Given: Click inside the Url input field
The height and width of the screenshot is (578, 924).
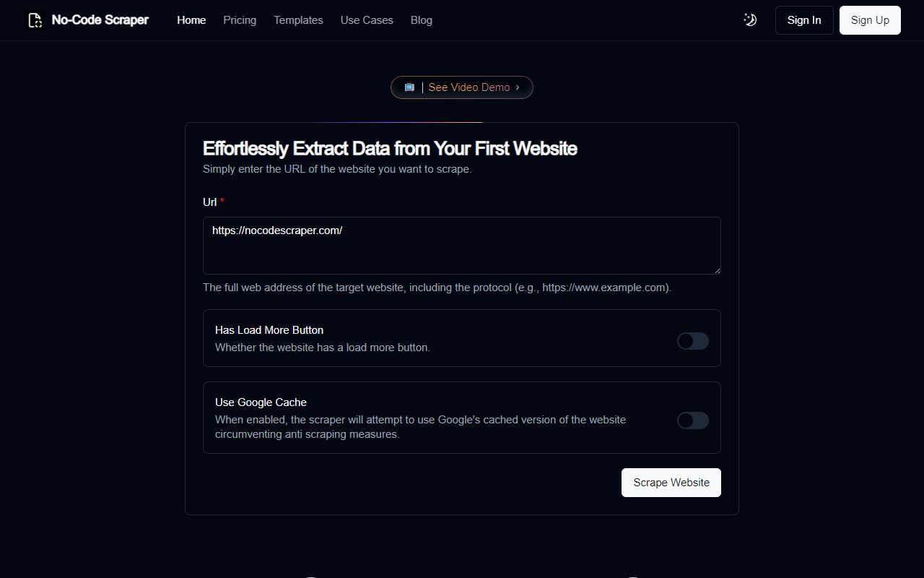Looking at the screenshot, I should pyautogui.click(x=461, y=246).
